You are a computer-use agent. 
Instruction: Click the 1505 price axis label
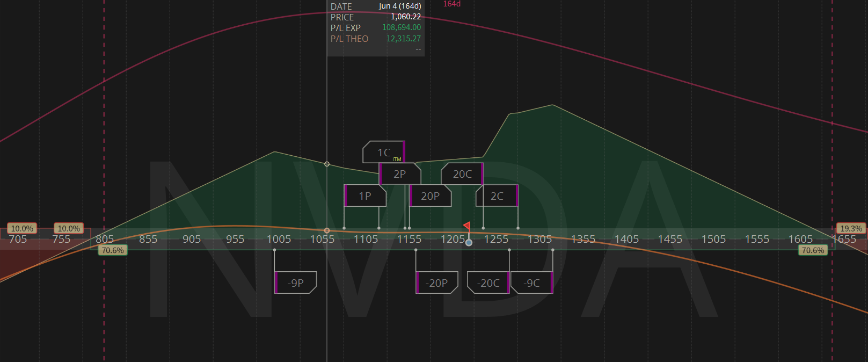713,239
